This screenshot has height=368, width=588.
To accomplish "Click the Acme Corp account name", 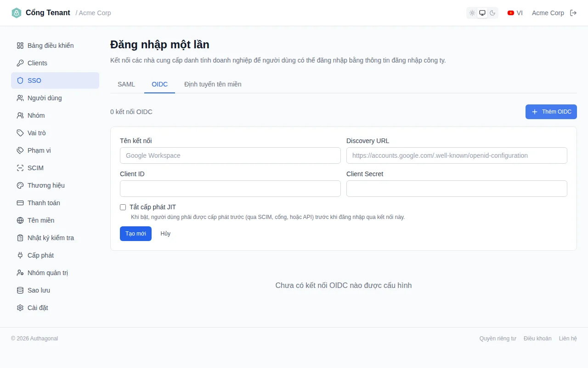I will [548, 13].
